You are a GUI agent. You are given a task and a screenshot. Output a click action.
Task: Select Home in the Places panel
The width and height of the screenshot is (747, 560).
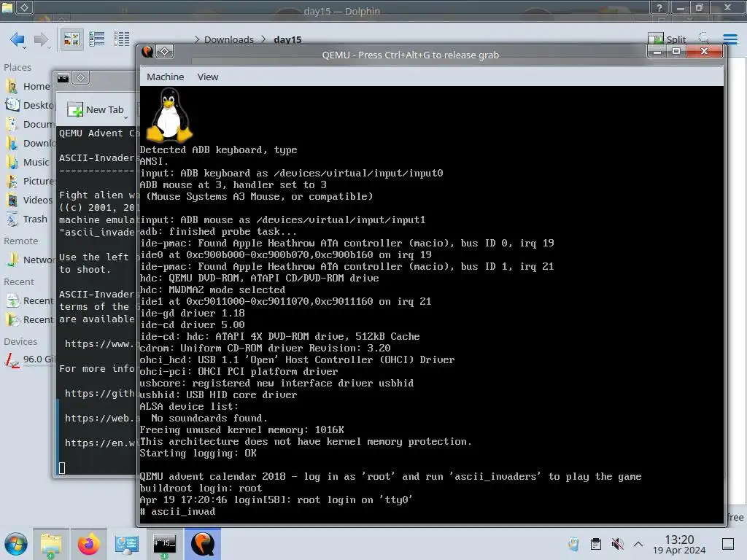(28, 86)
